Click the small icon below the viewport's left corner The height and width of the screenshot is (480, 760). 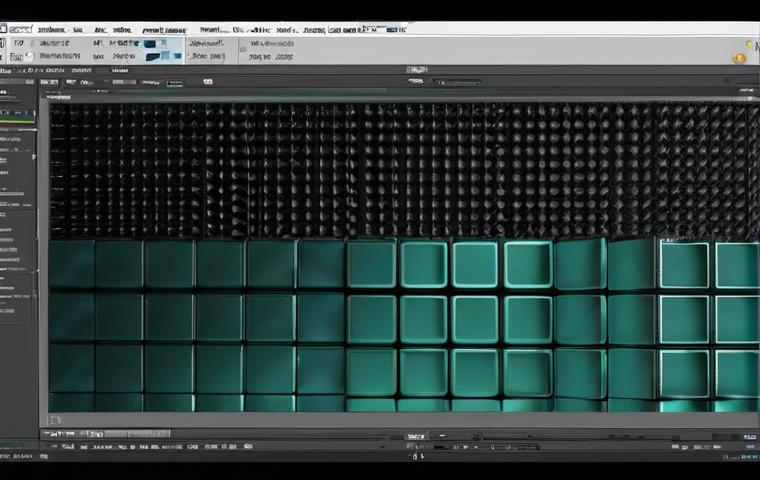[56, 420]
